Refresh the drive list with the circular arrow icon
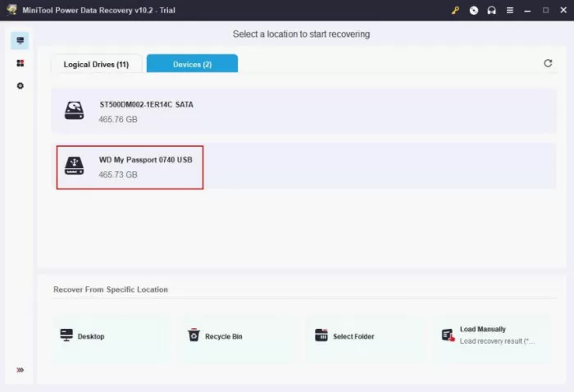The width and height of the screenshot is (574, 392). 548,63
